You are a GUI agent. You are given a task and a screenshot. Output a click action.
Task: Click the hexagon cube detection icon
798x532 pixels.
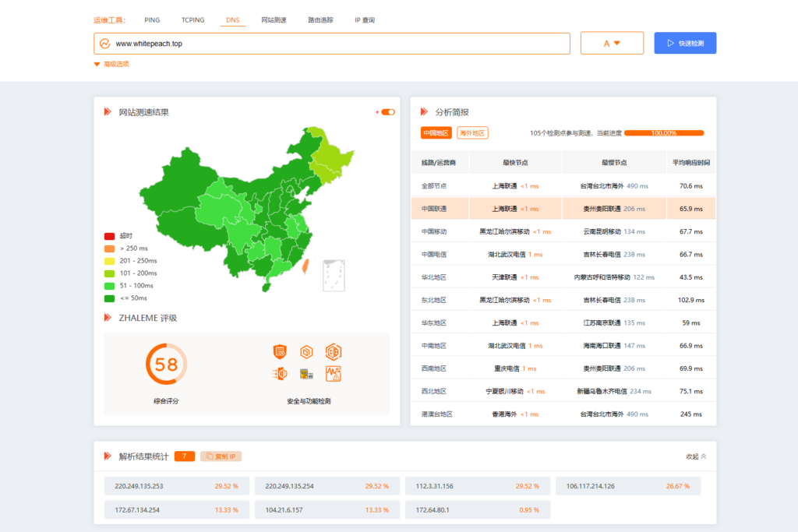(x=306, y=351)
